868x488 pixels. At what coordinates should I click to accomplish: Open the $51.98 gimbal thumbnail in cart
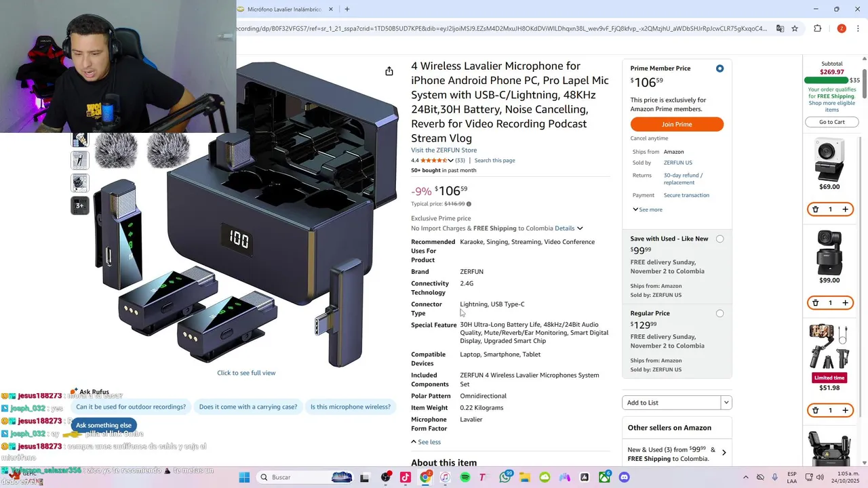click(829, 347)
